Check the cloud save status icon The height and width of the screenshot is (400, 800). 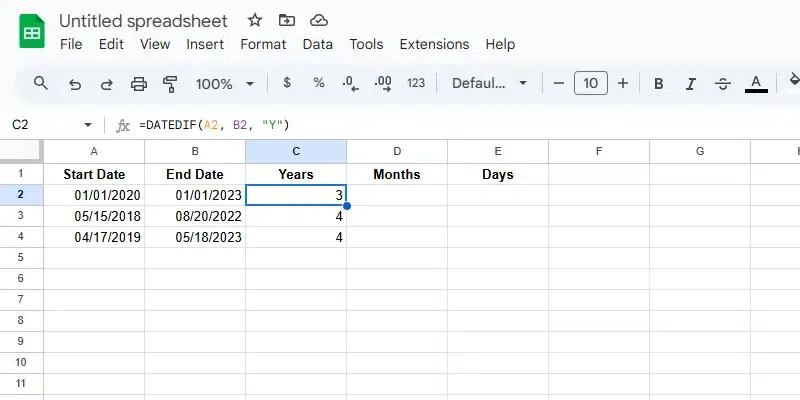pos(318,20)
